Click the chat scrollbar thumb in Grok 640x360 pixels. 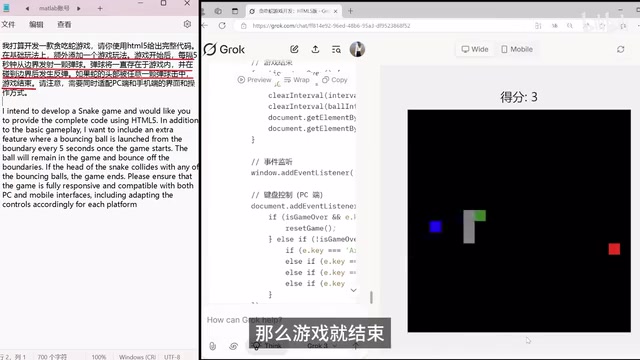click(371, 297)
